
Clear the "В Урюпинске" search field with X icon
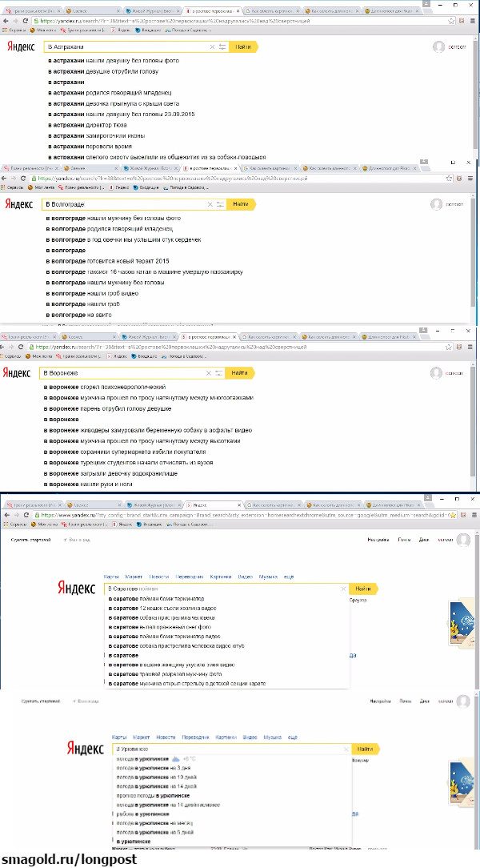click(x=346, y=749)
